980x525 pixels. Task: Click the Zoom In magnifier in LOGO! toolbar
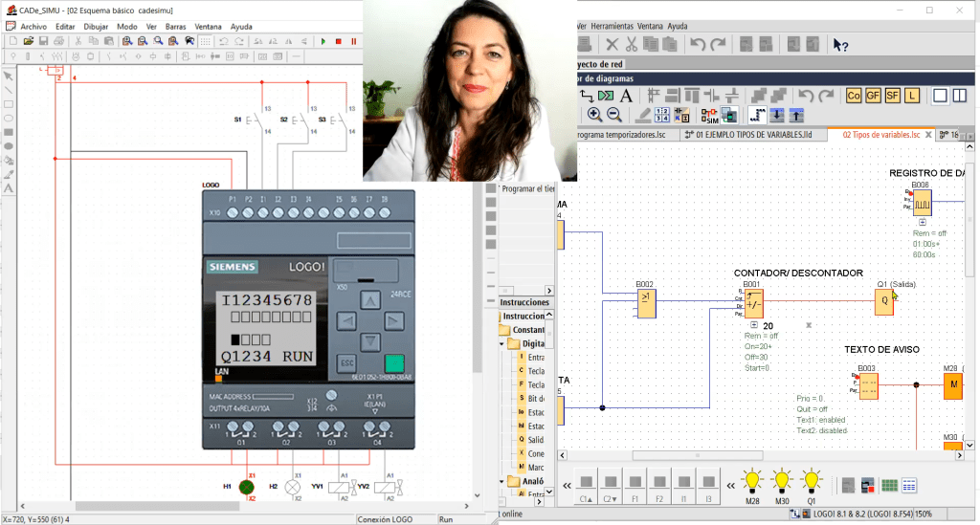pyautogui.click(x=594, y=115)
